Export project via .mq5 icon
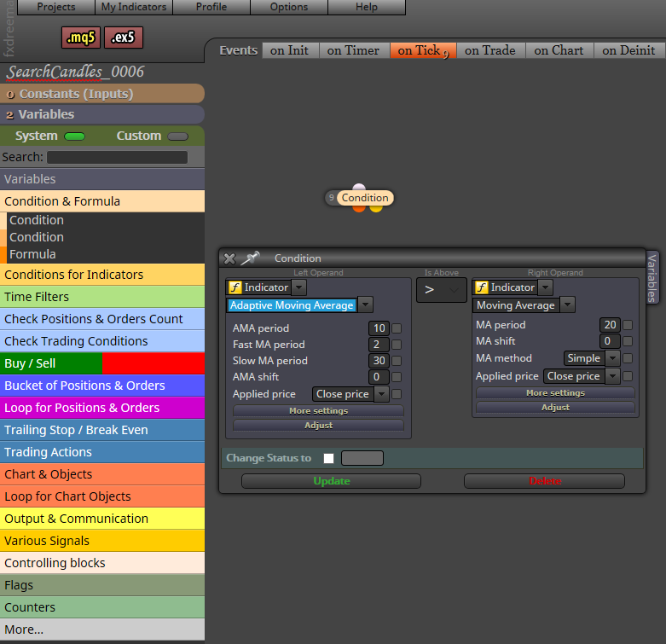This screenshot has width=666, height=644. click(81, 38)
